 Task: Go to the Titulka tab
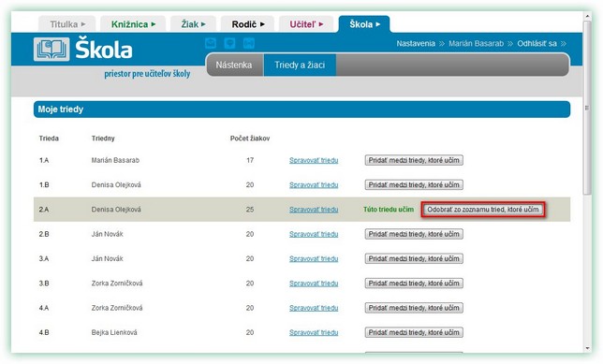(x=67, y=24)
